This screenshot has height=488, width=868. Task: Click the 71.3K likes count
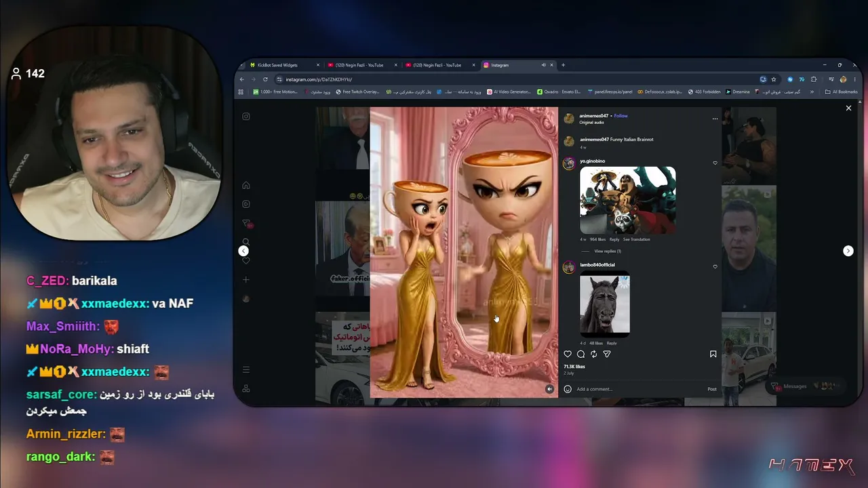tap(574, 367)
